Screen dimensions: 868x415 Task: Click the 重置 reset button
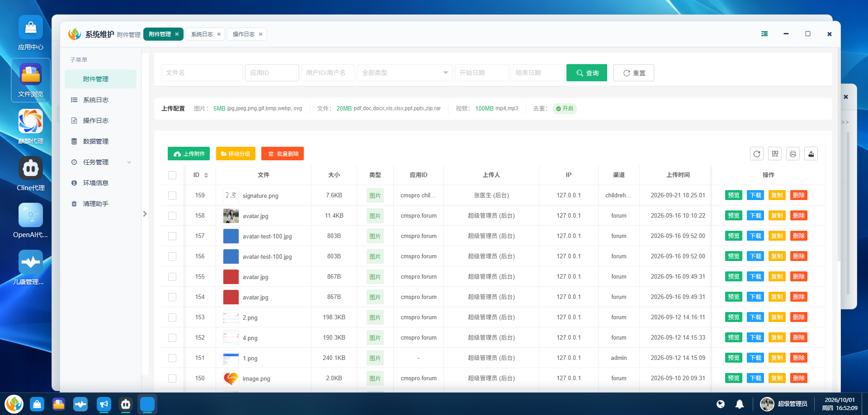click(634, 73)
